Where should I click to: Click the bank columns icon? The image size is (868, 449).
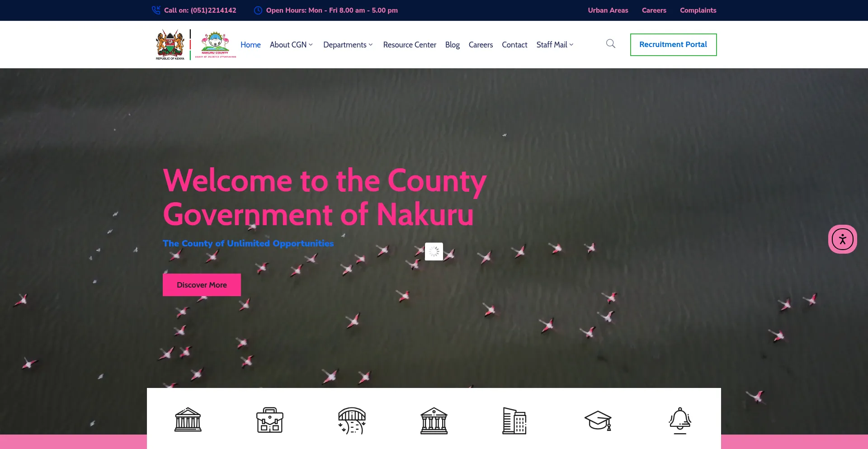(x=434, y=421)
